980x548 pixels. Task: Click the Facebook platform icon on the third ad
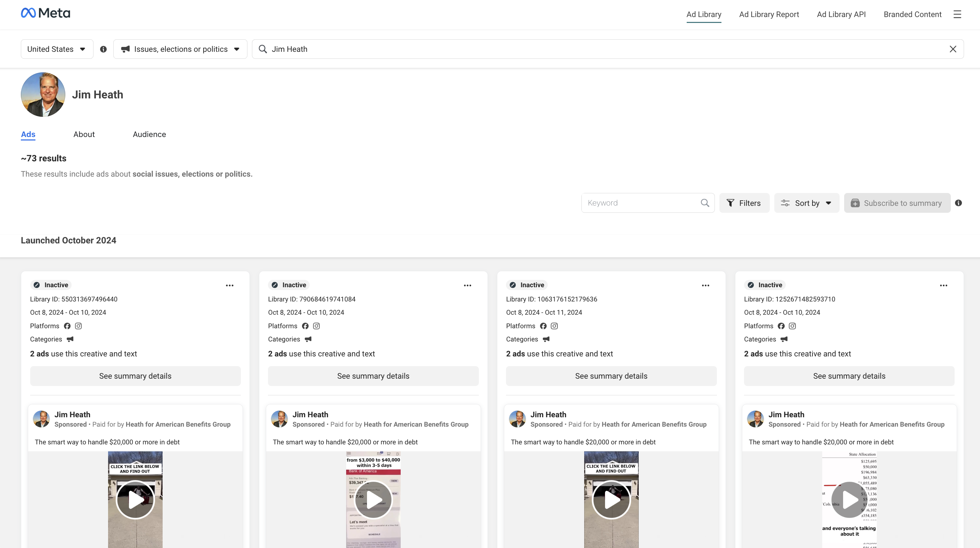coord(543,326)
